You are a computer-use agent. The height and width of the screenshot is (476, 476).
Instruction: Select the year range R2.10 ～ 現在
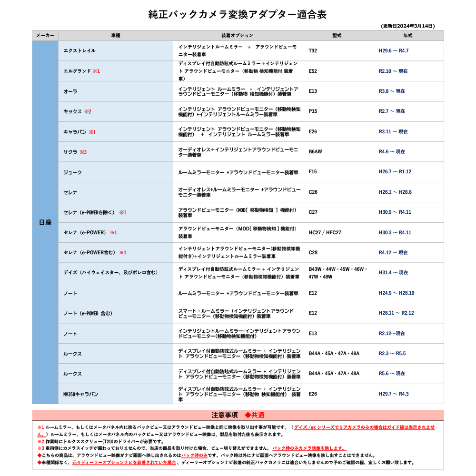[x=393, y=71]
